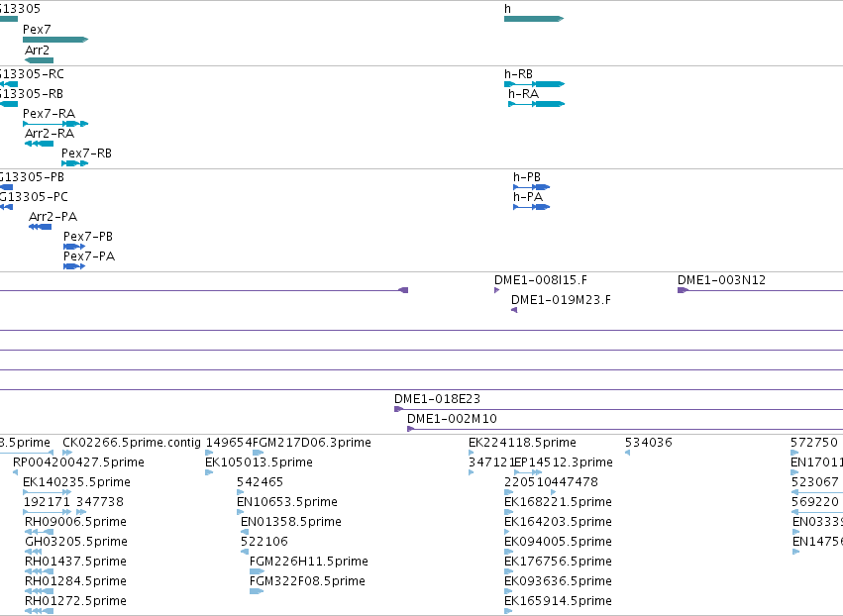Open the DME1-018E23 BAC feature
The height and width of the screenshot is (616, 843).
[x=619, y=409]
